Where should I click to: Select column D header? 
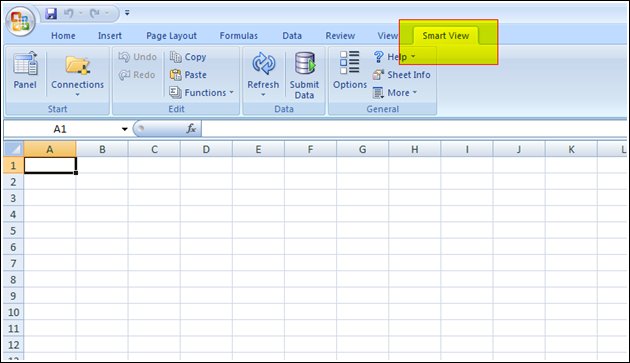click(x=206, y=150)
